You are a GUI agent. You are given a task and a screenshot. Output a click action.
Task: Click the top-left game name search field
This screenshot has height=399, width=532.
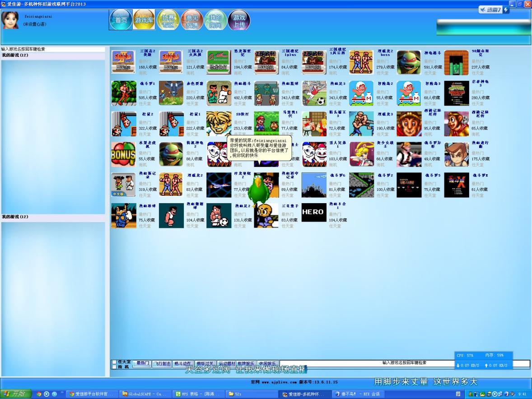[53, 49]
